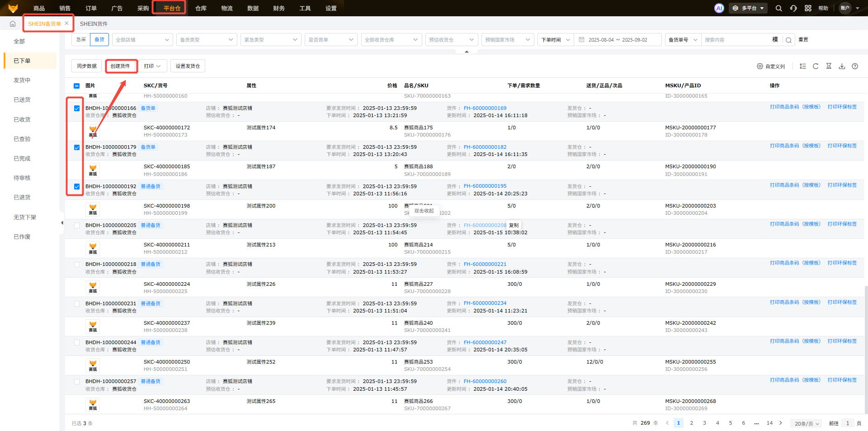Viewport: 868px width, 431px height.
Task: Switch to the SHEIN货件 tab
Action: click(94, 24)
